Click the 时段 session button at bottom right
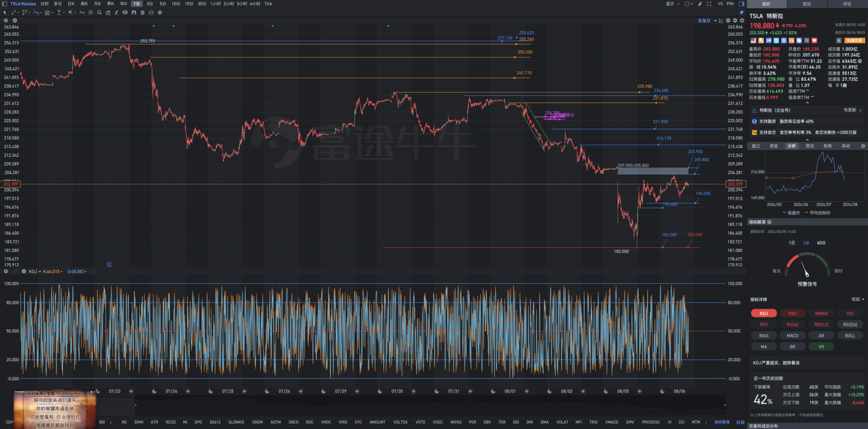 click(x=741, y=422)
